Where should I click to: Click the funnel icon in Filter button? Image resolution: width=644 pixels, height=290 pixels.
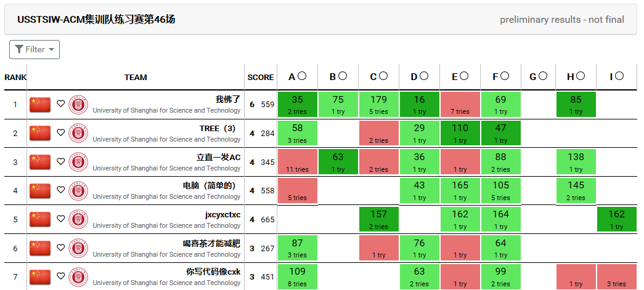coord(19,49)
